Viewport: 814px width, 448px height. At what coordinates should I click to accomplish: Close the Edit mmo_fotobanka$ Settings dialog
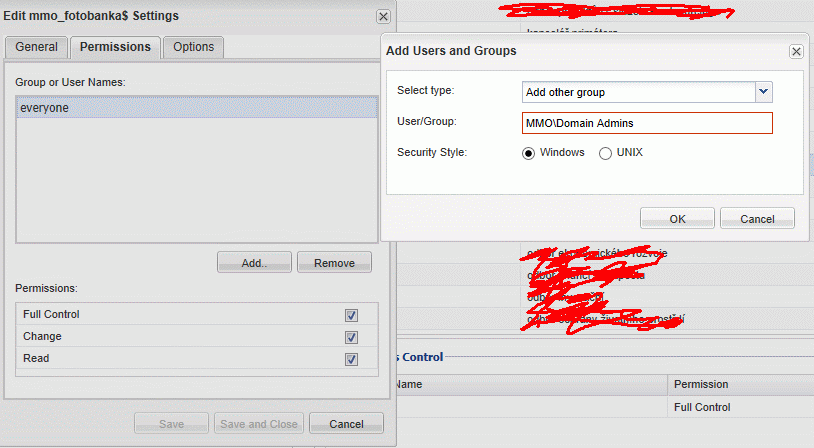(383, 17)
